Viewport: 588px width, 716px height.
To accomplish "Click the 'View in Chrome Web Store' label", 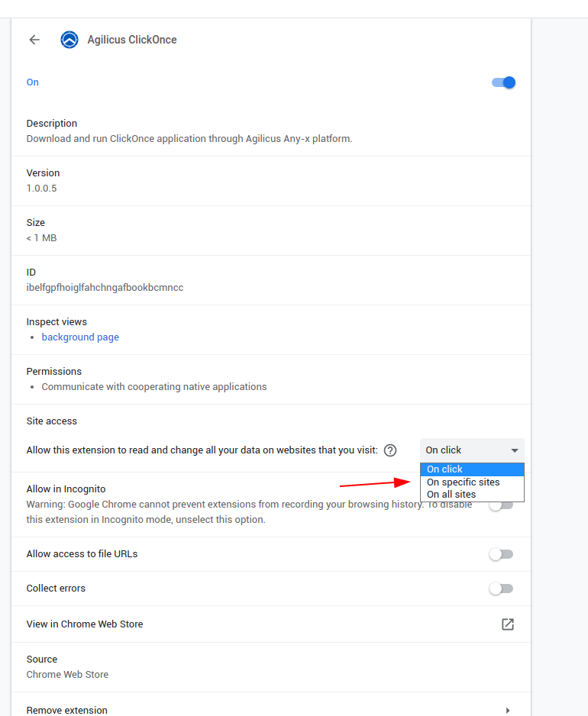I will point(85,624).
